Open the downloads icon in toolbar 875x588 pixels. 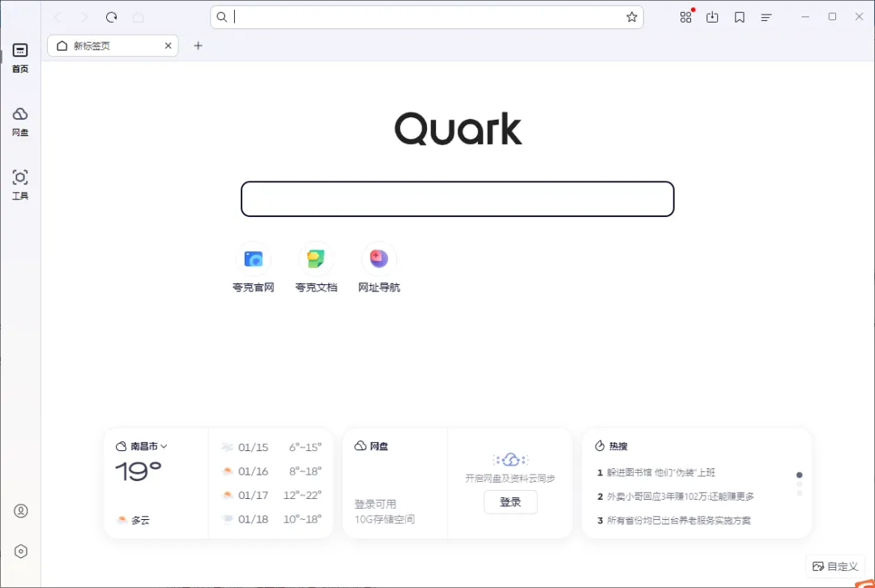(712, 17)
